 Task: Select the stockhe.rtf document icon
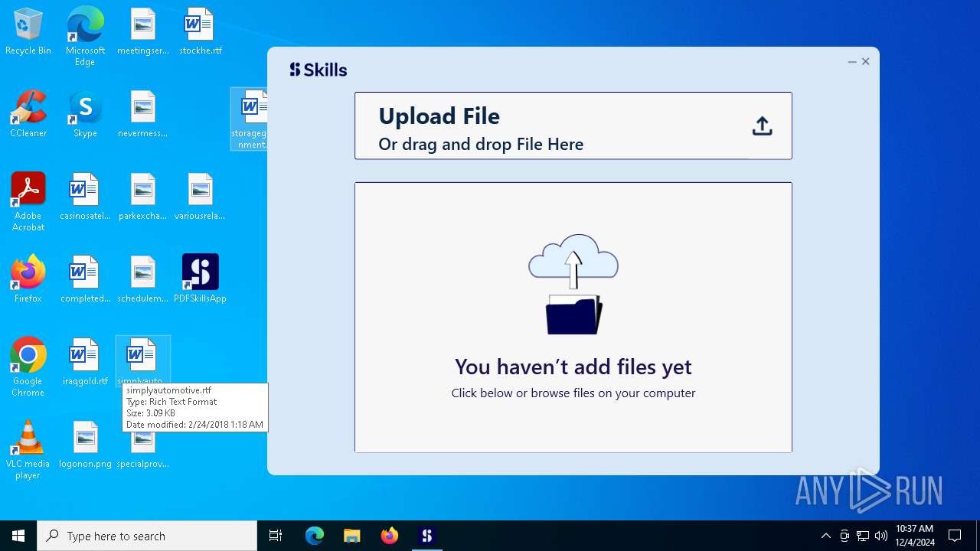(201, 32)
